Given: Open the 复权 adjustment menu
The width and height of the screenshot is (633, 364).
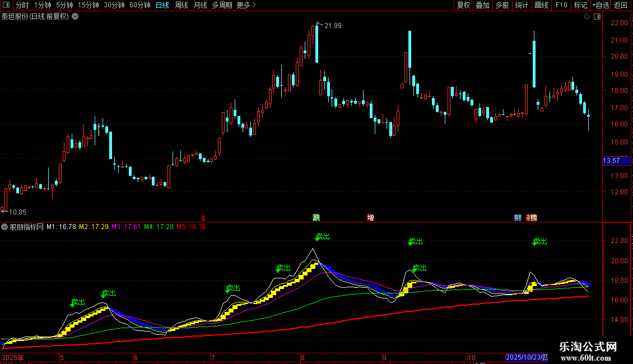Looking at the screenshot, I should pos(463,5).
